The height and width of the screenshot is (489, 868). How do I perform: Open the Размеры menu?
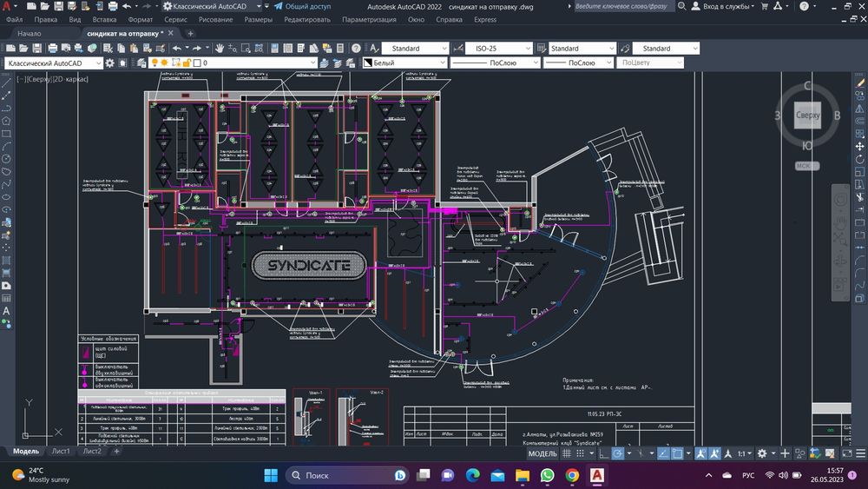click(x=258, y=19)
